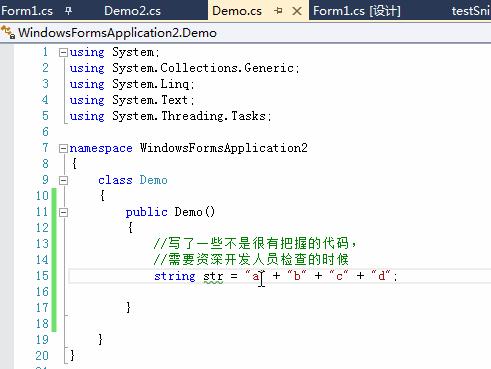Click the 'Demo' class name on line 9

[153, 180]
